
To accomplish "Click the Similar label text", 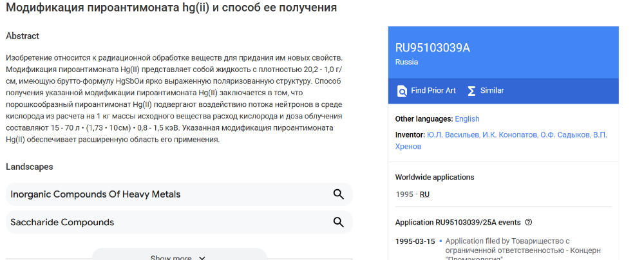I will tap(492, 91).
